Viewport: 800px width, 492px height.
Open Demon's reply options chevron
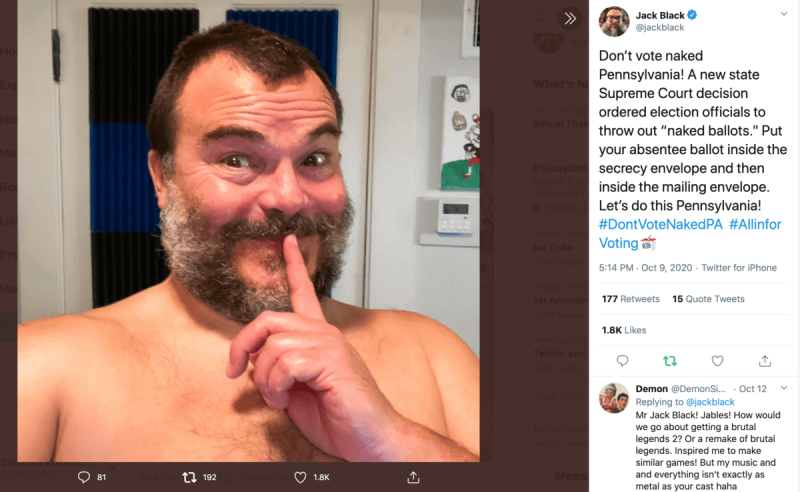[782, 387]
